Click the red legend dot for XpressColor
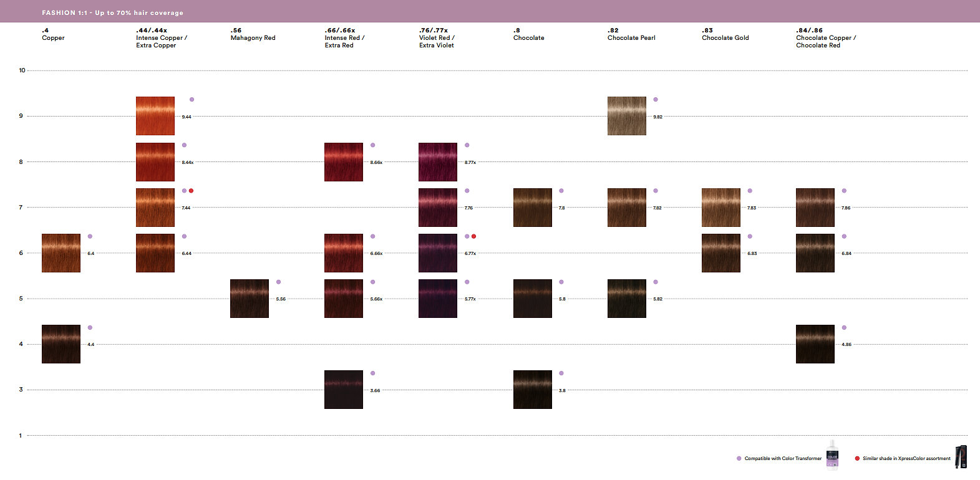 pyautogui.click(x=857, y=458)
